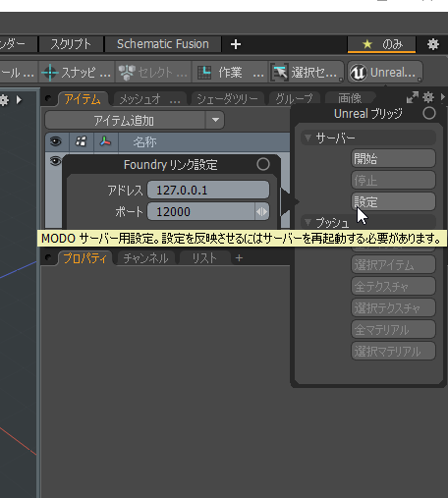448x498 pixels.
Task: Click the render visibility column icon
Action: [x=81, y=141]
